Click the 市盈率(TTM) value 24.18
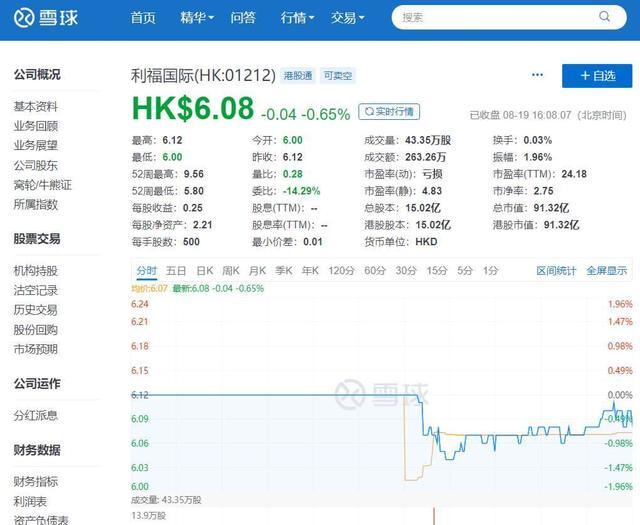The height and width of the screenshot is (525, 640). 574,174
